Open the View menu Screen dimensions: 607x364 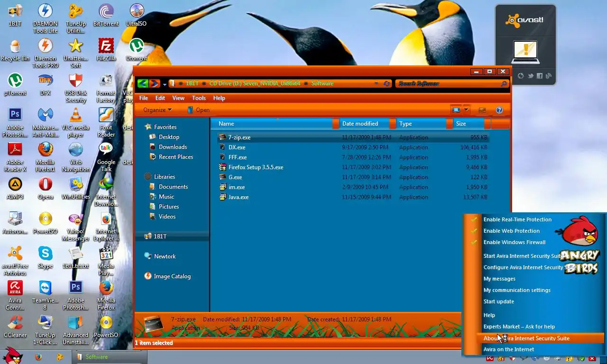click(x=178, y=98)
